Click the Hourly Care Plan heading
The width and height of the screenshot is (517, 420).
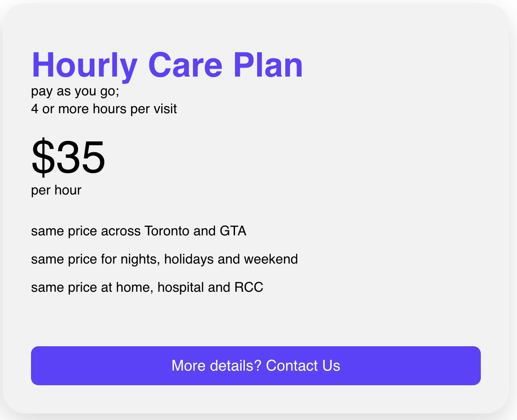tap(167, 65)
